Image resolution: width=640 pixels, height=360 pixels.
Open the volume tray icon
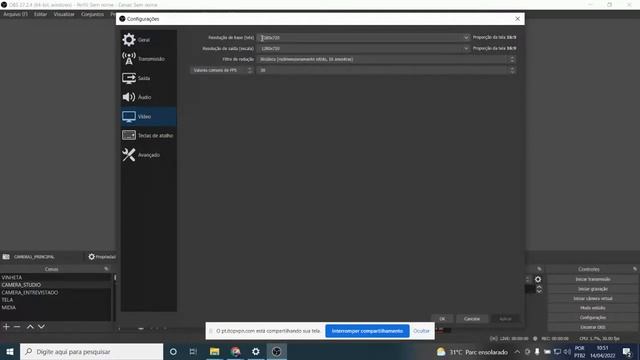(567, 352)
